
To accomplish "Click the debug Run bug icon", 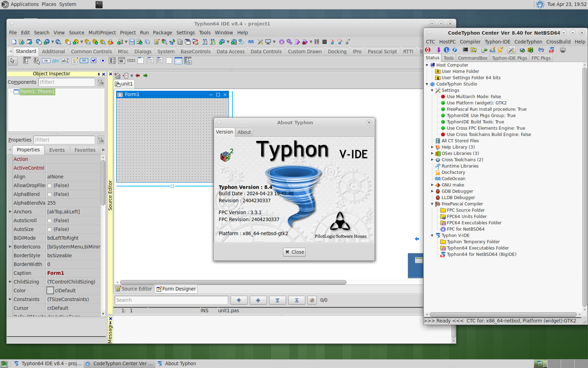I will 305,42.
